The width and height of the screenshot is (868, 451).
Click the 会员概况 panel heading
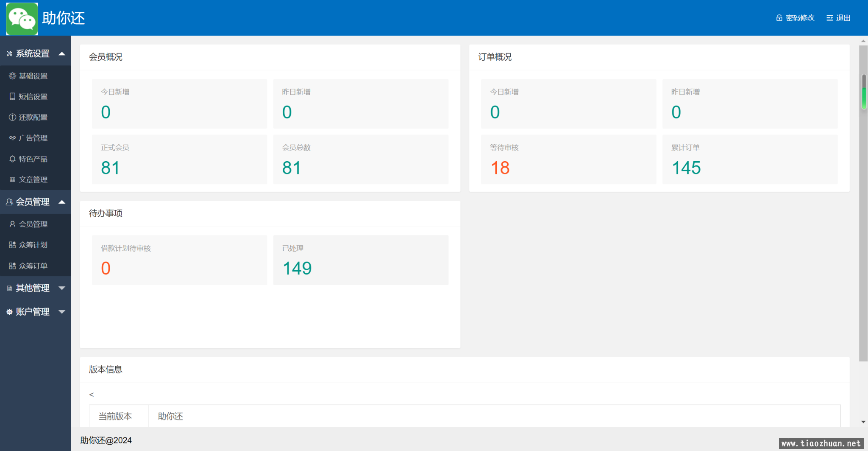point(106,57)
